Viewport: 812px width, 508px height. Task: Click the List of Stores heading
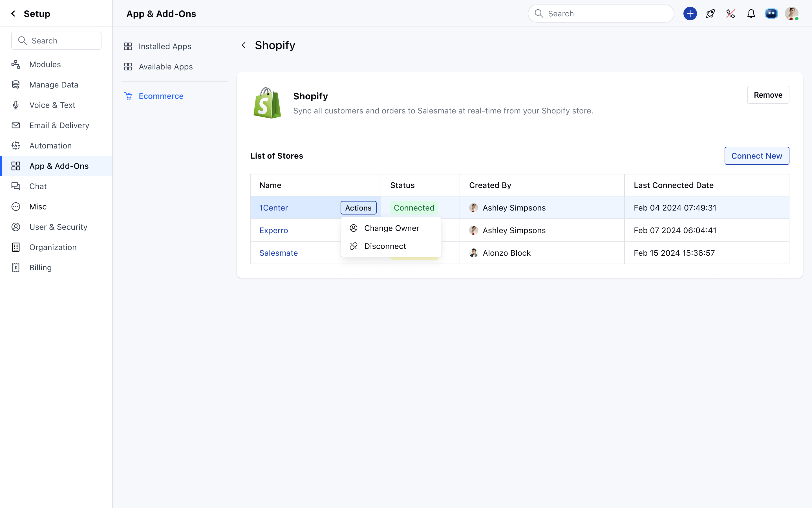277,156
